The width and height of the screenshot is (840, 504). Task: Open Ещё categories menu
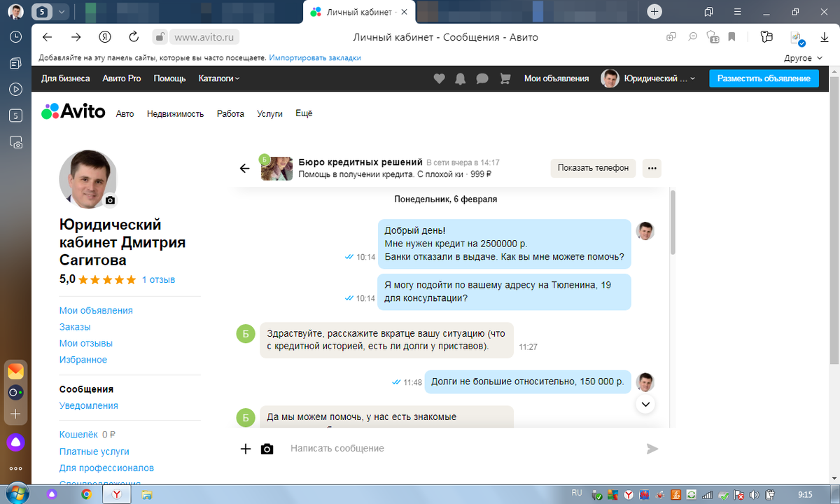click(x=304, y=113)
